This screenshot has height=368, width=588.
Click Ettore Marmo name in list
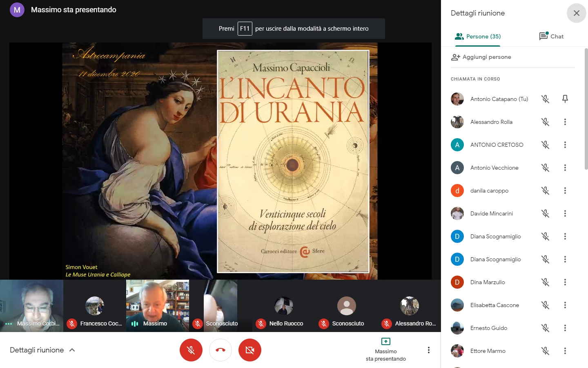coord(488,351)
